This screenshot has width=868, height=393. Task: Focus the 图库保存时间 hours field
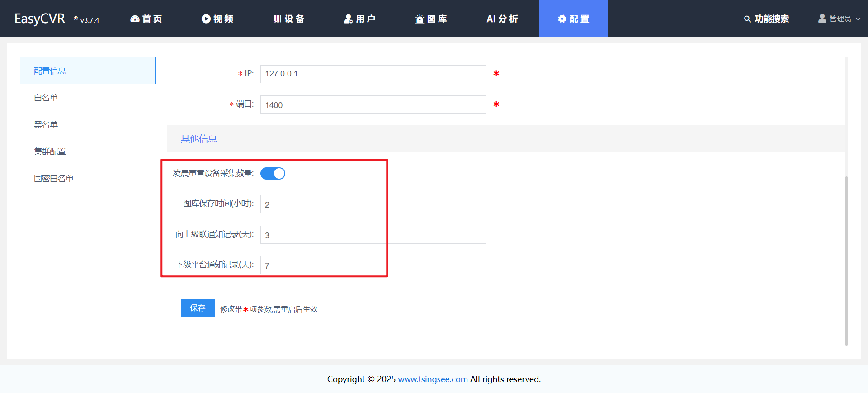pyautogui.click(x=373, y=204)
